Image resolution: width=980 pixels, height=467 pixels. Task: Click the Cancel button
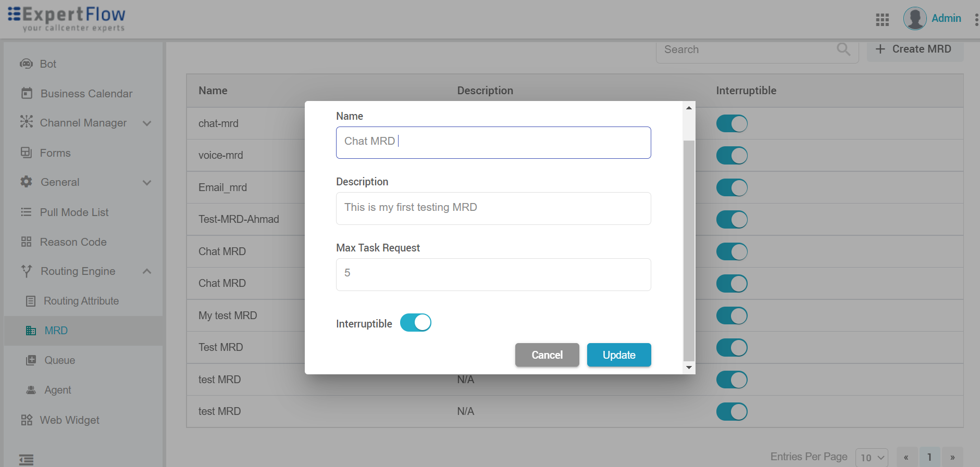[547, 355]
